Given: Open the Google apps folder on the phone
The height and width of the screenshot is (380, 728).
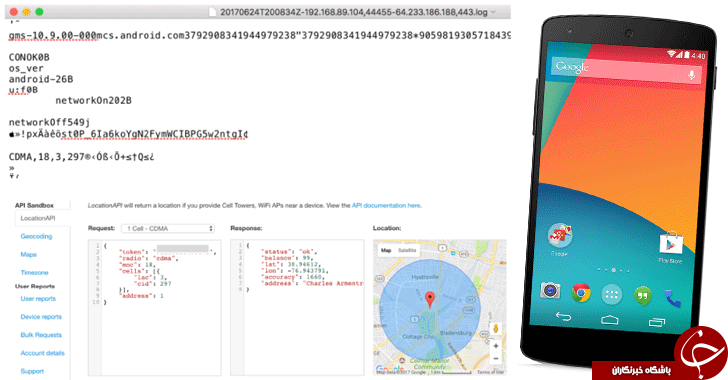Looking at the screenshot, I should tap(559, 236).
